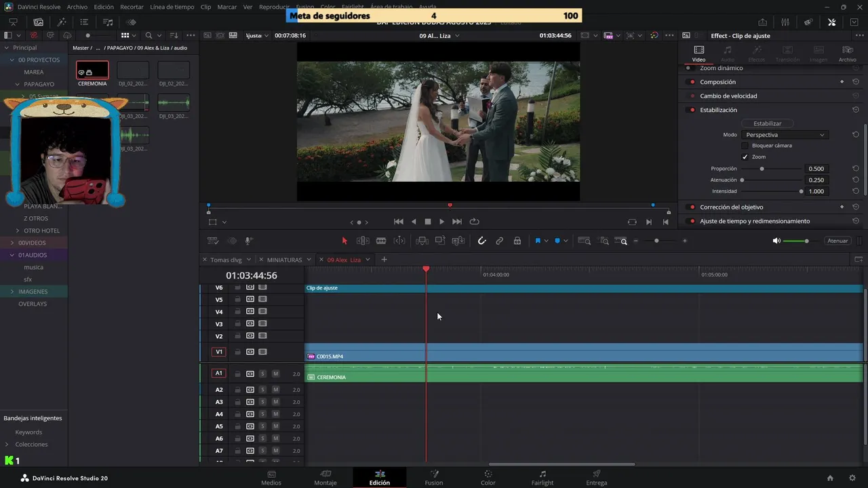868x488 pixels.
Task: Open the Fairlight page
Action: 542,478
